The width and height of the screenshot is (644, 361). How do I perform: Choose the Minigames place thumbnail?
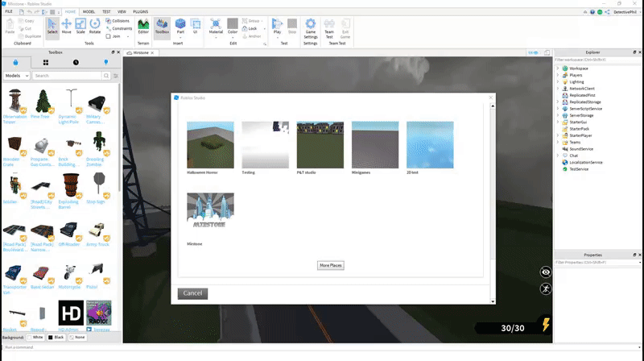tap(375, 145)
